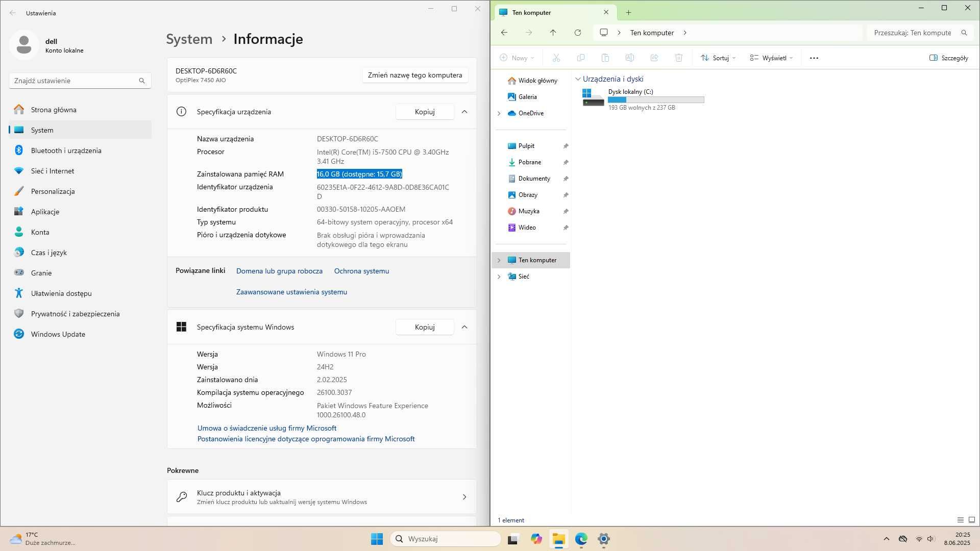Click the search magnifier in Settings search box
The width and height of the screenshot is (980, 551).
tap(142, 81)
